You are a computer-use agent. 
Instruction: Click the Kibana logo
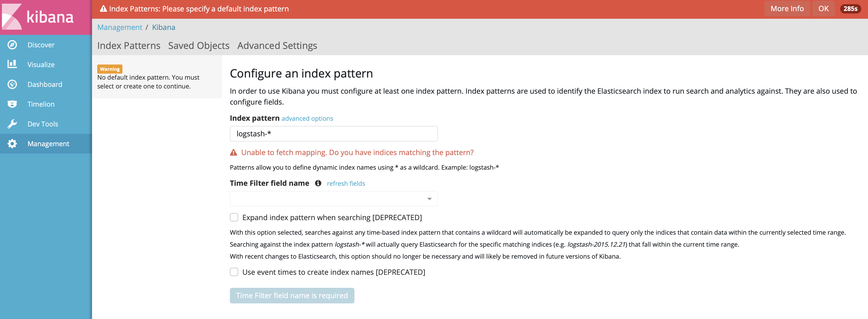click(38, 17)
